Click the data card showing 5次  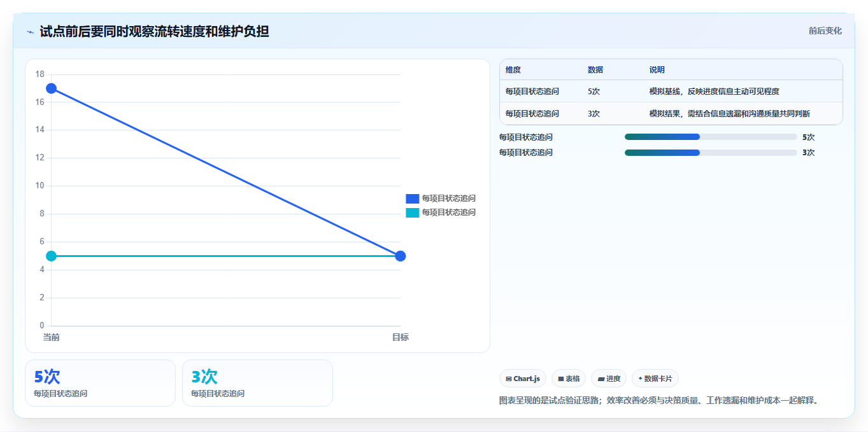pyautogui.click(x=100, y=383)
